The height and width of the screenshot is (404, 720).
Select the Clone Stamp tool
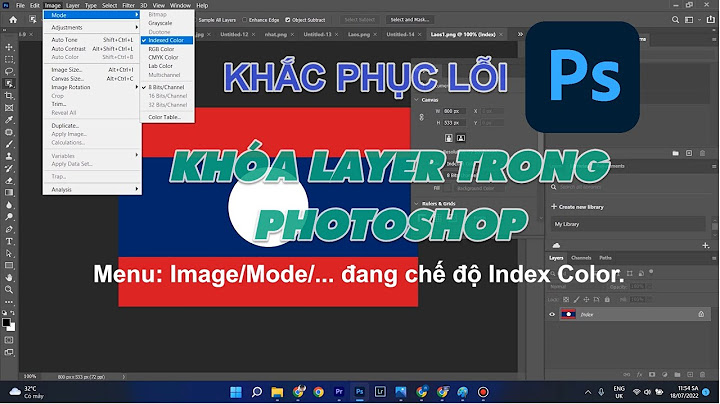9,156
